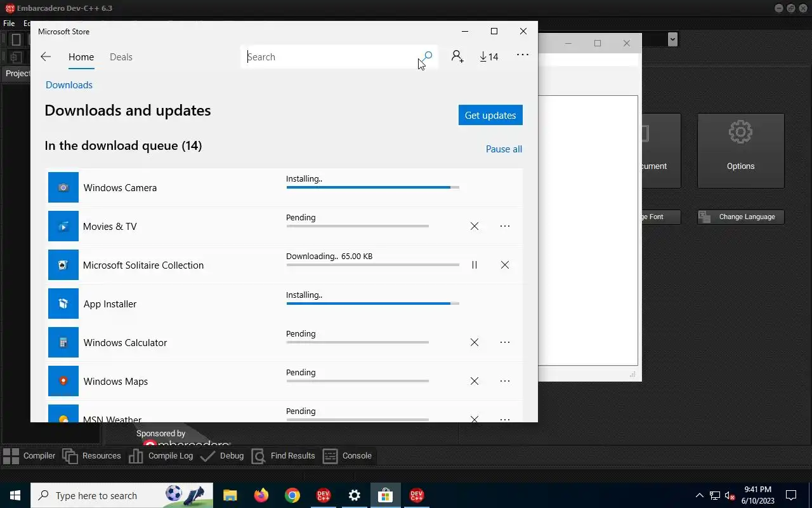The width and height of the screenshot is (812, 508).
Task: Launch Chrome from the taskbar
Action: click(x=292, y=495)
